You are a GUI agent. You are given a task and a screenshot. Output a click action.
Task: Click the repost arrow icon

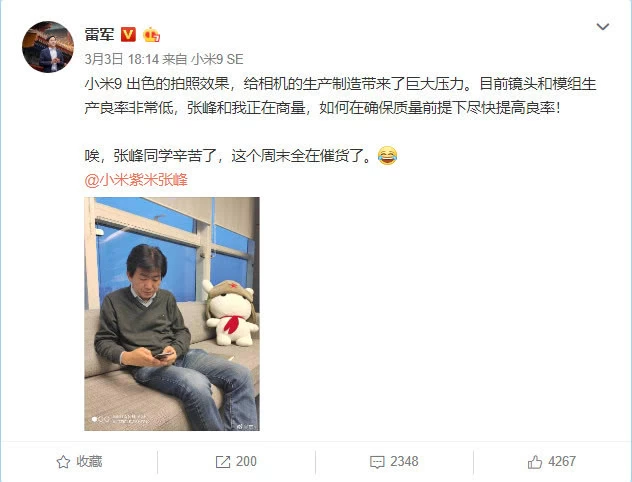tap(223, 462)
